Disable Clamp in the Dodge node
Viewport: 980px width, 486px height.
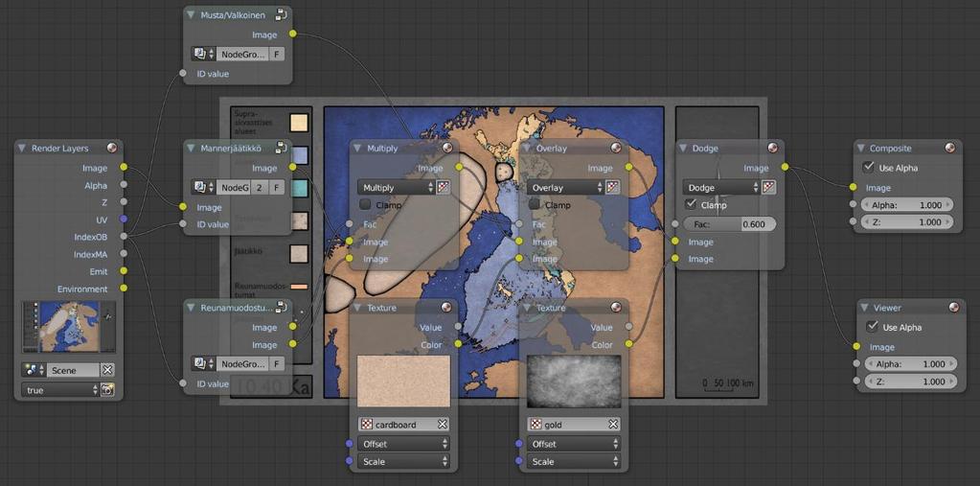691,204
